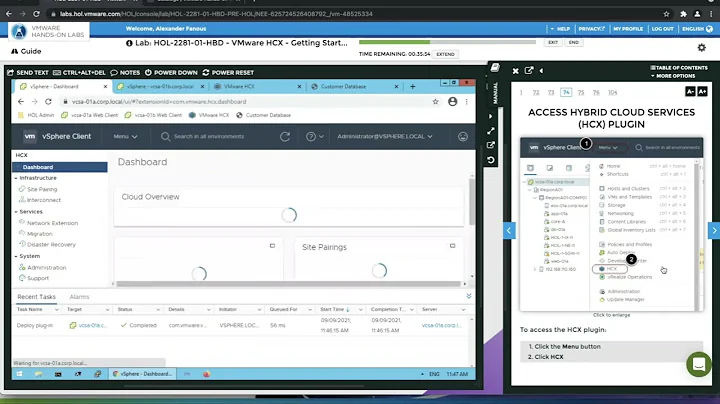This screenshot has height=404, width=720.
Task: Go back in the inner browser
Action: coord(21,101)
